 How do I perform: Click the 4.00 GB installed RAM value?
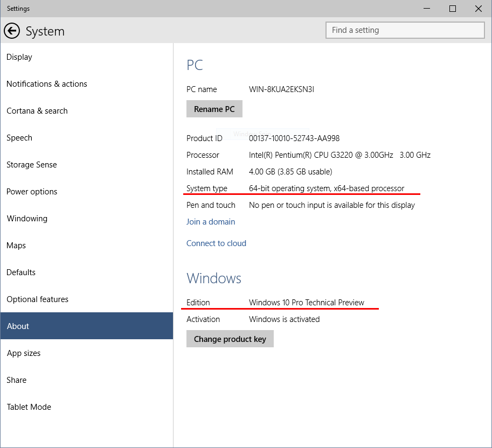tap(290, 172)
